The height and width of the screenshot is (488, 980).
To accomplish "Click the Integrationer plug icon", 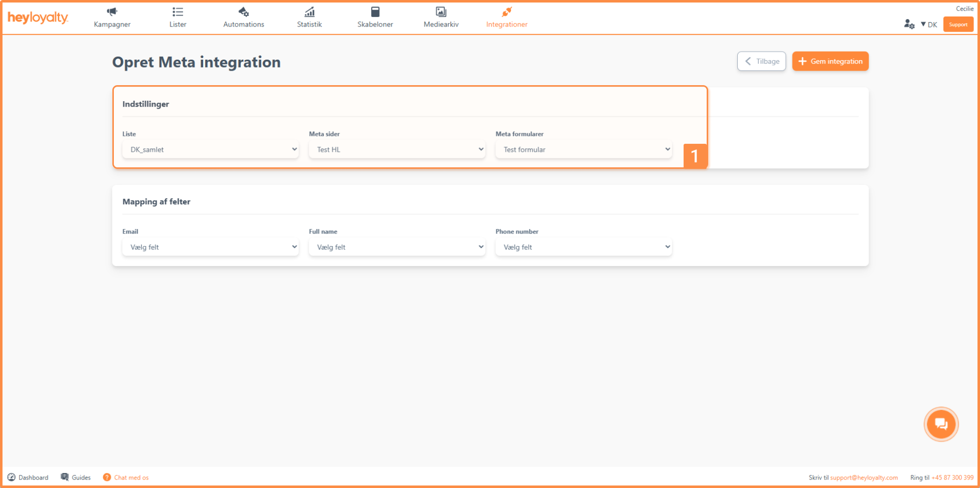I will point(507,12).
